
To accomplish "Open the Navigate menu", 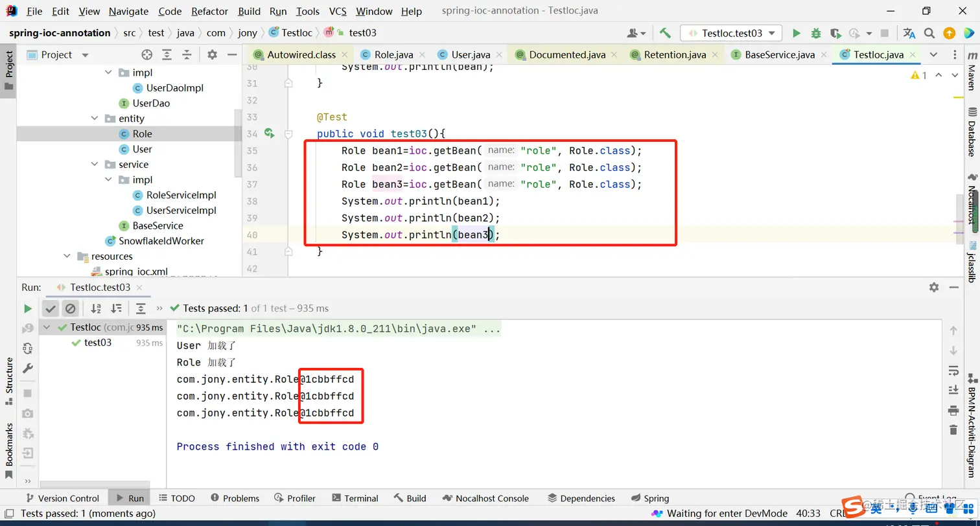I will click(128, 11).
